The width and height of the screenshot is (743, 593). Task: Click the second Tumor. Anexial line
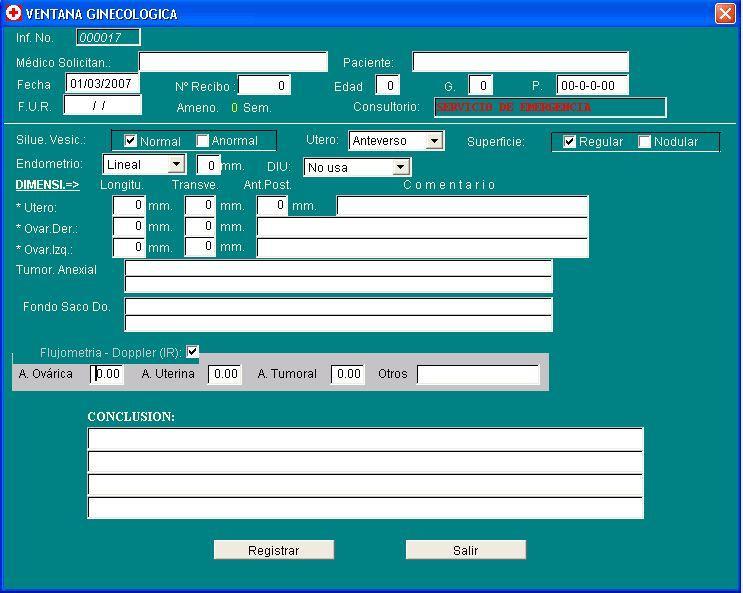pos(338,284)
